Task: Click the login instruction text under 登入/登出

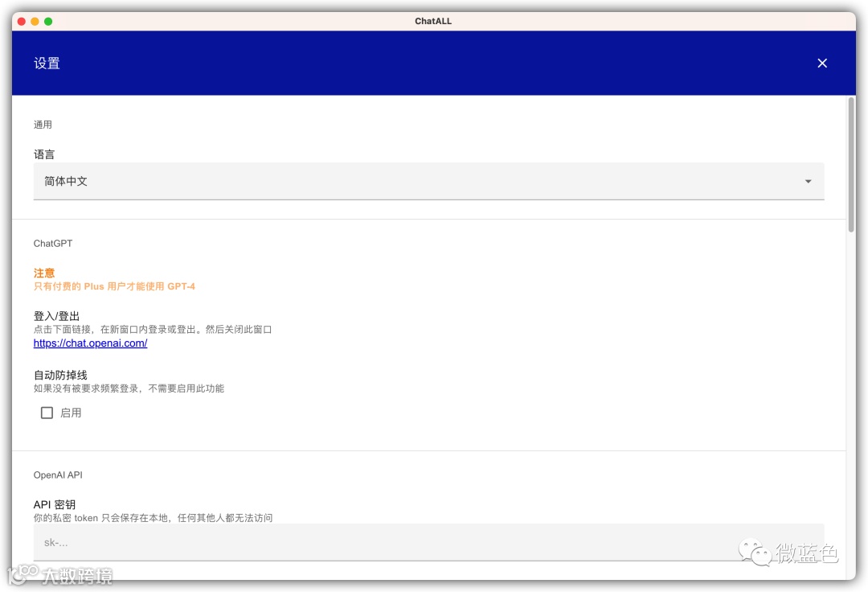Action: [x=152, y=330]
